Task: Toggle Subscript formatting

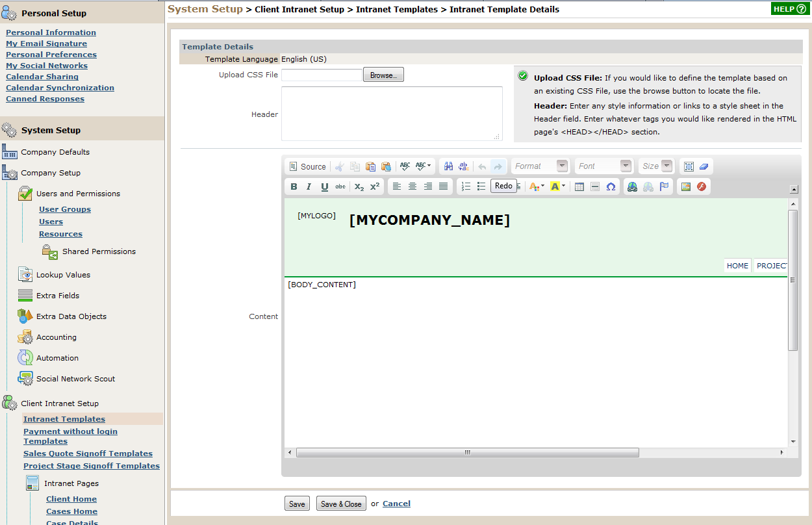Action: [359, 186]
